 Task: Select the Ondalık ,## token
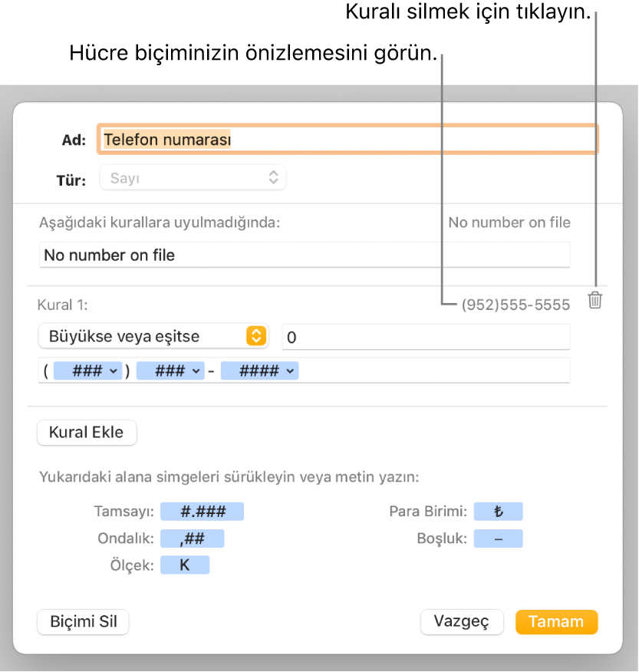193,539
